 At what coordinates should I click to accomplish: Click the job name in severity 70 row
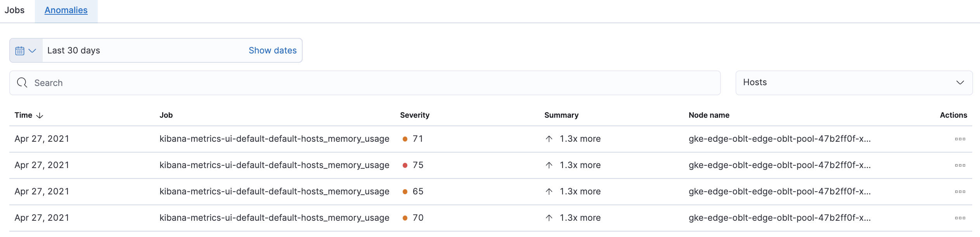click(274, 218)
